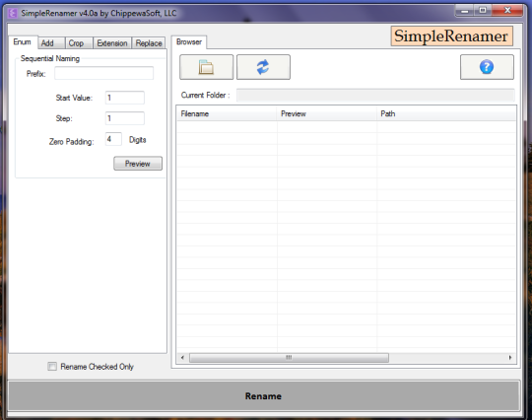Switch to the Enum tab
The height and width of the screenshot is (420, 532).
23,42
